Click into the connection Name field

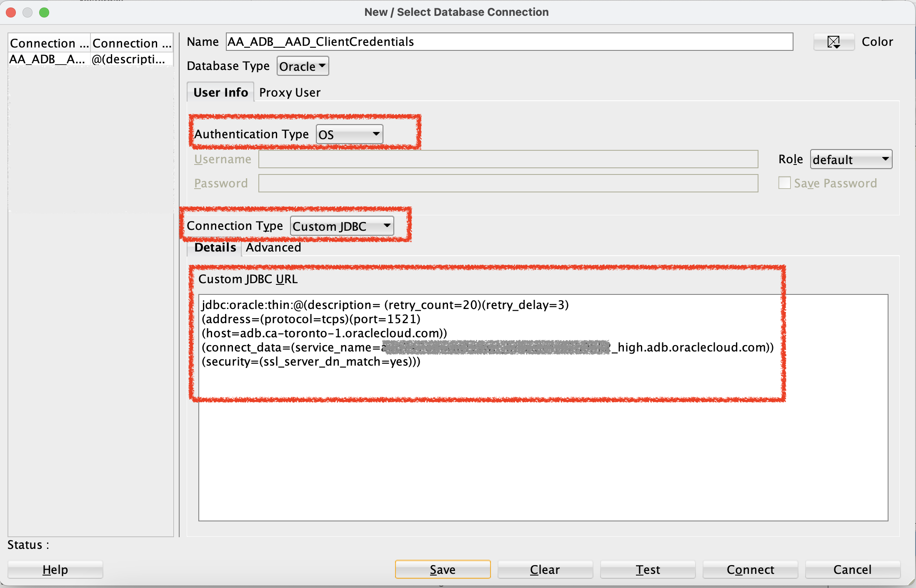click(508, 42)
